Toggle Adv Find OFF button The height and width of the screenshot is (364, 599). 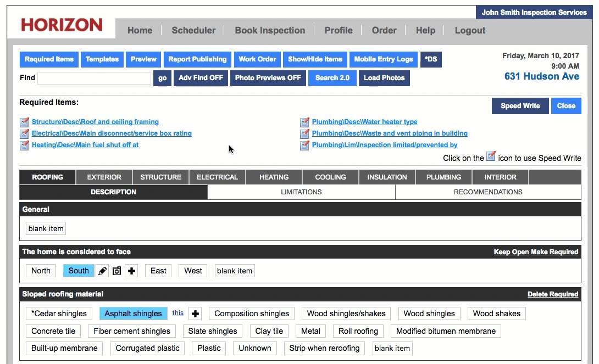(201, 78)
